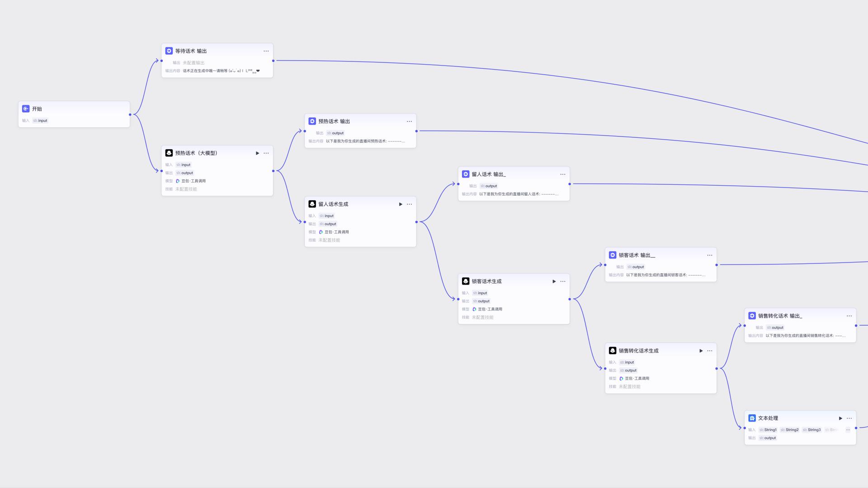Click the 开始 start node icon
The width and height of the screenshot is (868, 488).
pos(26,109)
